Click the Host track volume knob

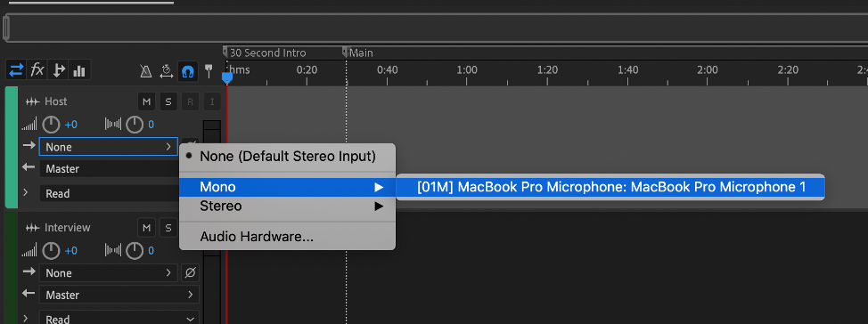[51, 125]
